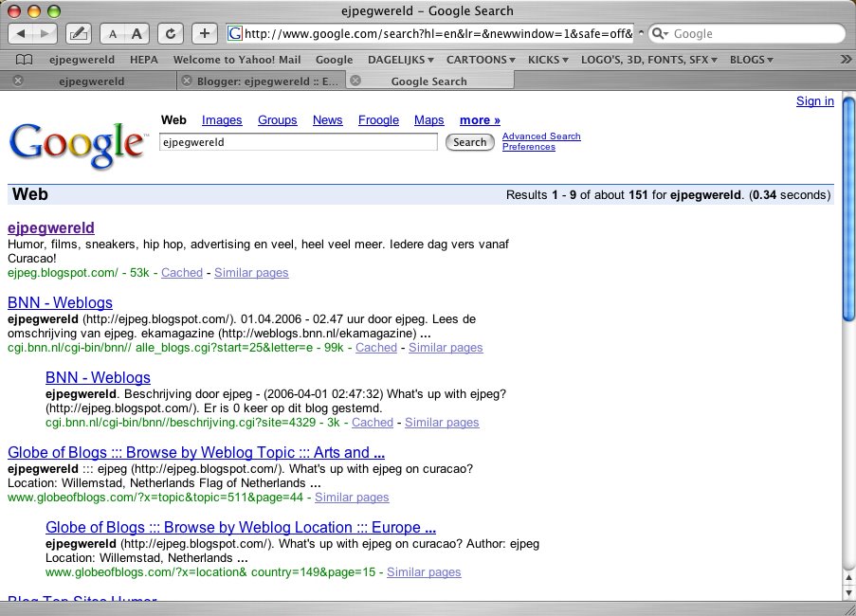Open Cached version of ejpeg.blogspot.com result
Screen dimensions: 856x616
(x=182, y=272)
